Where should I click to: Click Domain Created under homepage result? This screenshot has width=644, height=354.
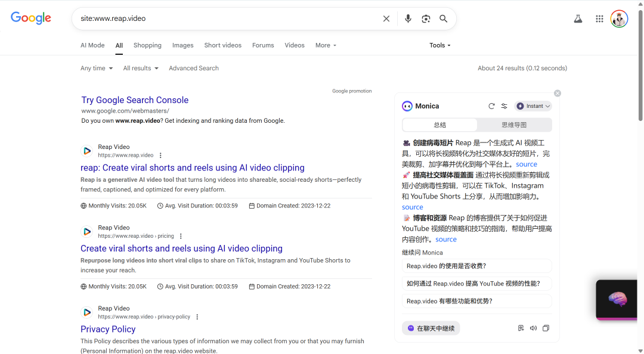click(x=290, y=206)
